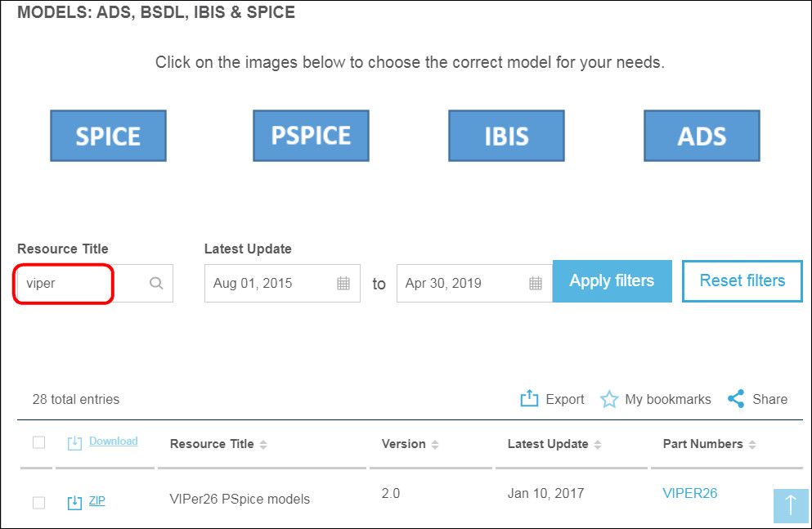Open the end date calendar icon
The height and width of the screenshot is (529, 812).
click(536, 283)
